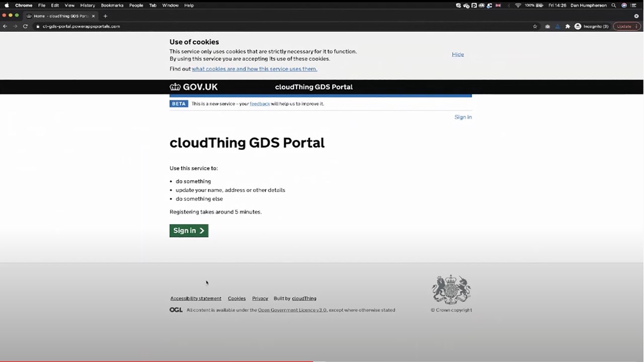This screenshot has height=362, width=644.
Task: Hide the cookie banner
Action: (x=458, y=54)
